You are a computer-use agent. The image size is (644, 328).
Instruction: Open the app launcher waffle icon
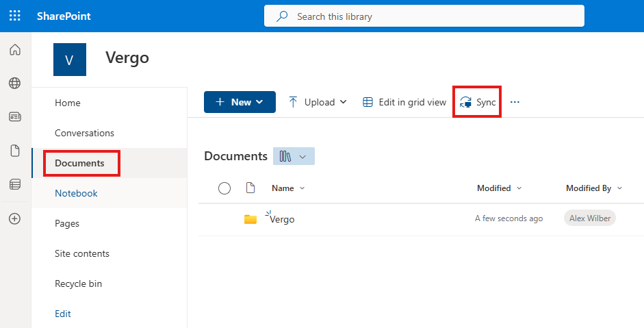[x=15, y=16]
